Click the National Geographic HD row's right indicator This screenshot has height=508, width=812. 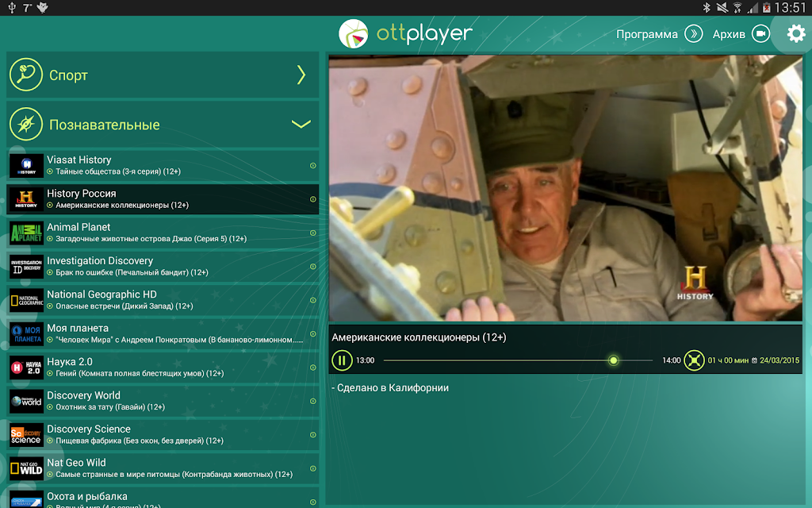click(312, 300)
